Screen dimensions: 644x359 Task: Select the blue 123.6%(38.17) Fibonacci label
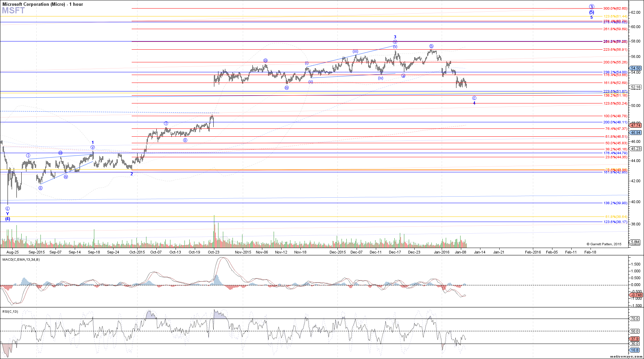[615, 222]
